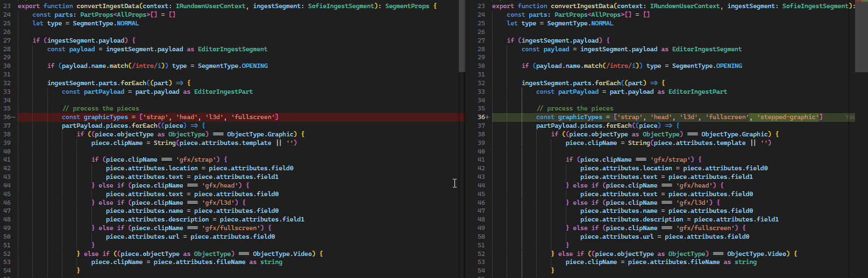Click EditorIngestSegment type in right pane
The width and height of the screenshot is (868, 278).
click(x=707, y=49)
